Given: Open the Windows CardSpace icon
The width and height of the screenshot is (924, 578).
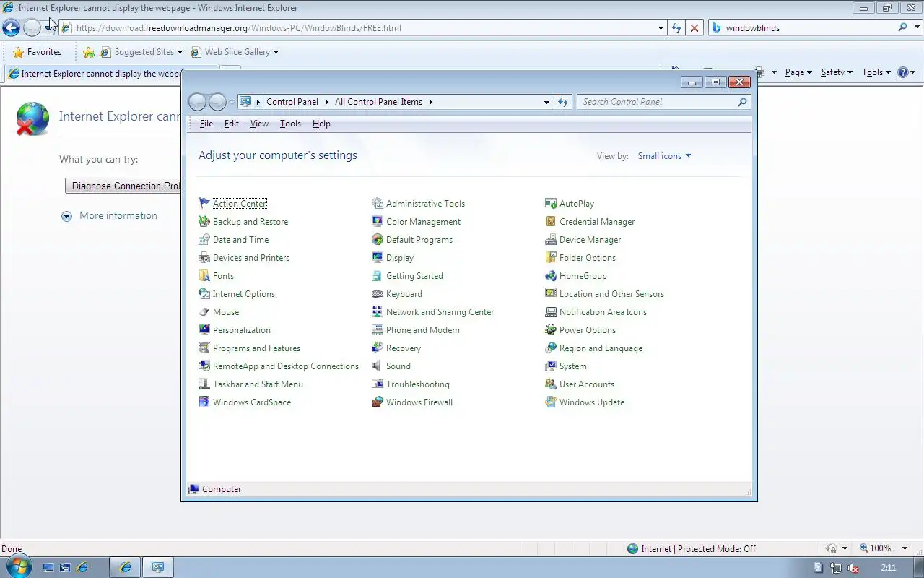Looking at the screenshot, I should 204,402.
